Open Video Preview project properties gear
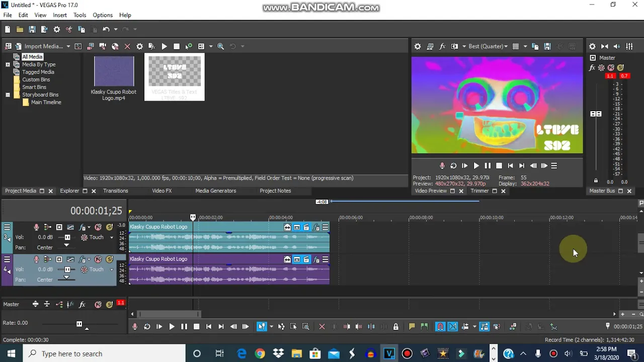 coord(418,46)
